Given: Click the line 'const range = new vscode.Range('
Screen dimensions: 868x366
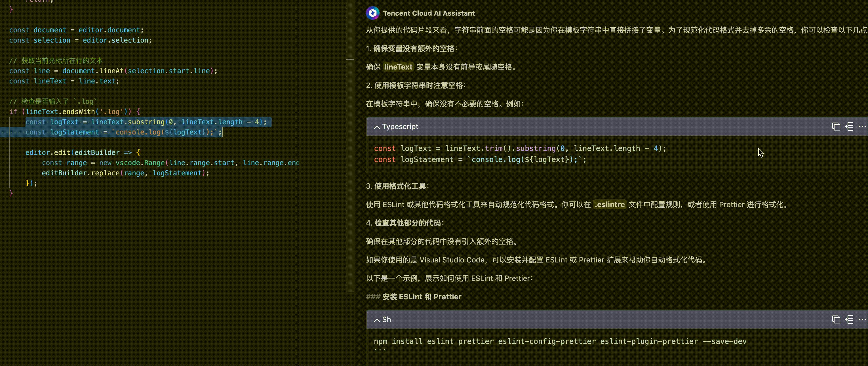Looking at the screenshot, I should pos(170,163).
